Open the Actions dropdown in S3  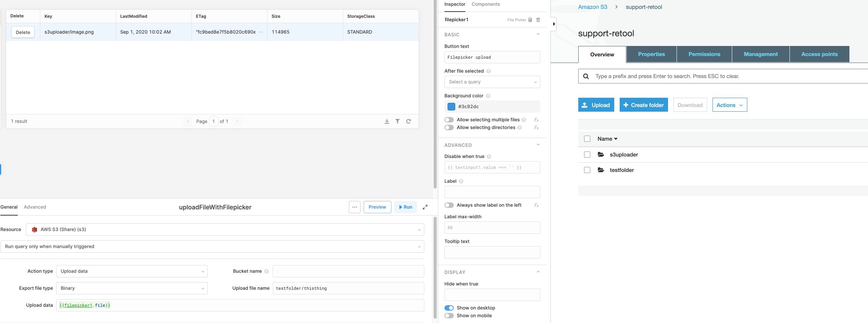coord(730,105)
